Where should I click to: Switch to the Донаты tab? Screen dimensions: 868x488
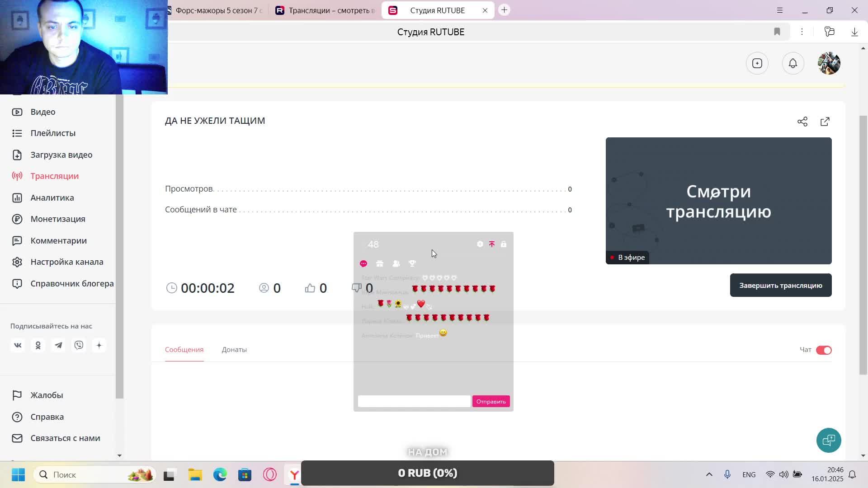234,350
